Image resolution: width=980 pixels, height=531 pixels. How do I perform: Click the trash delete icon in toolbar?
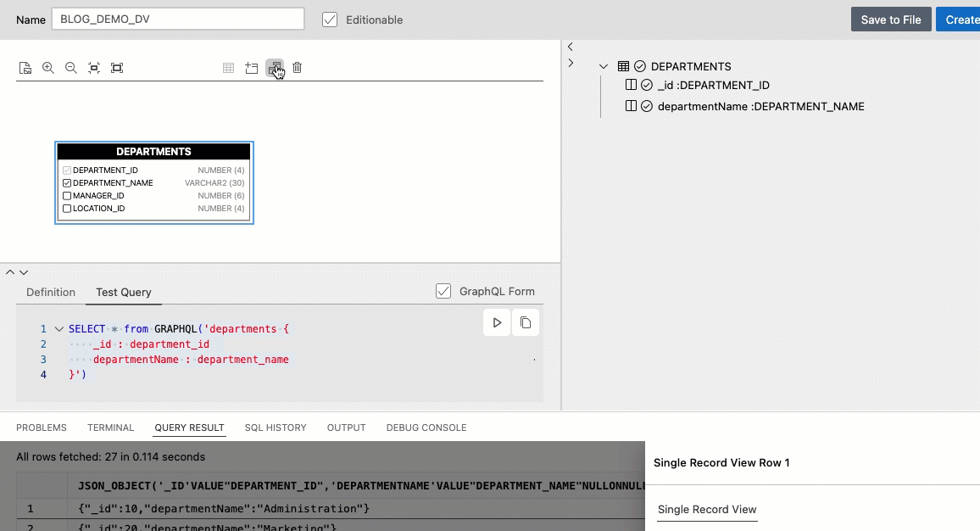(x=298, y=68)
